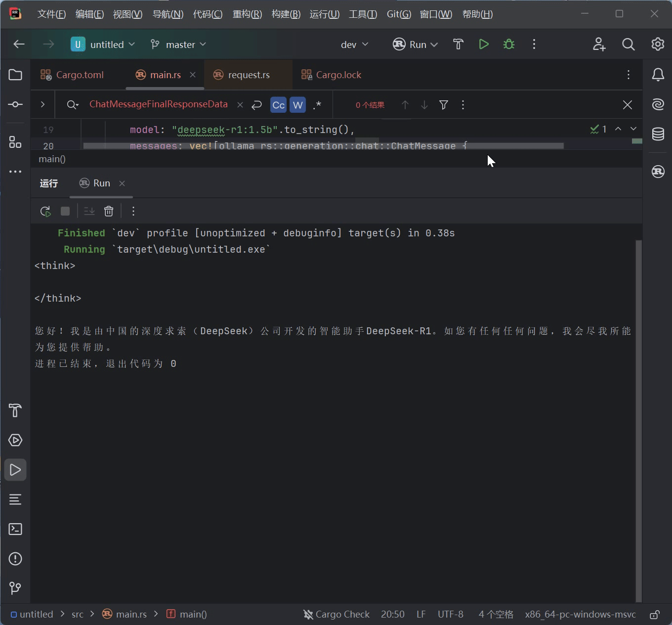This screenshot has height=625, width=672.
Task: Toggle Regex (.*) in search bar
Action: point(317,105)
